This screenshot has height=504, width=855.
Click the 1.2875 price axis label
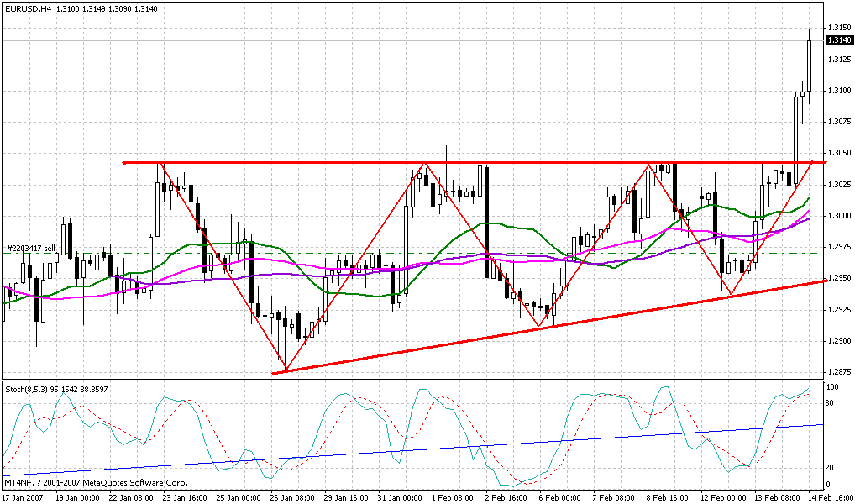(840, 373)
